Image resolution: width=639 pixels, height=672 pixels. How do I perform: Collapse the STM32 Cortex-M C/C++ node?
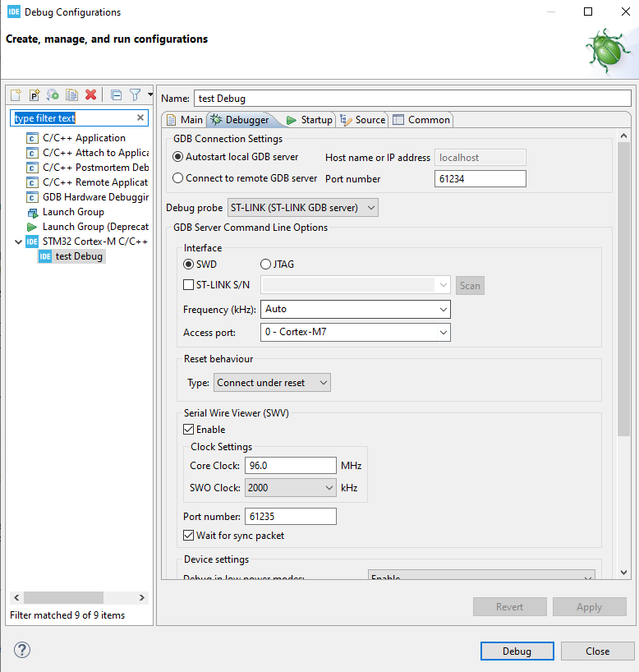pyautogui.click(x=18, y=242)
